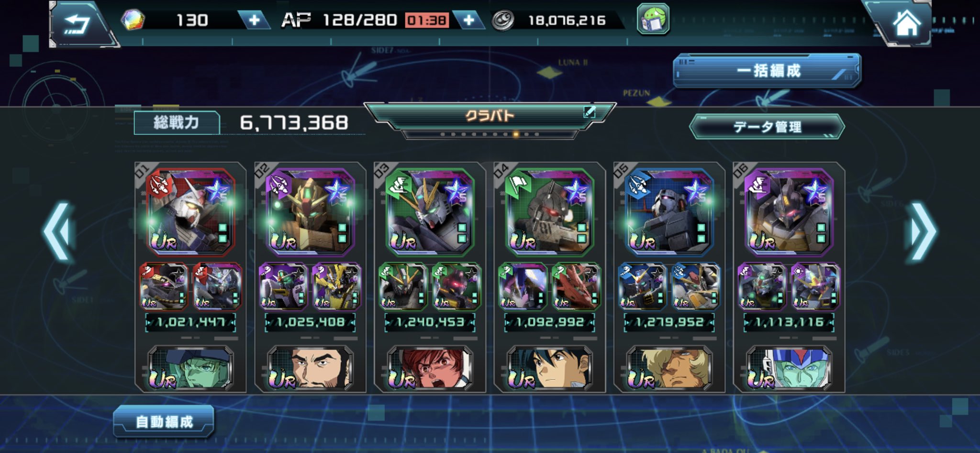The width and height of the screenshot is (980, 453).
Task: Tap the silver coin currency icon
Action: 503,20
